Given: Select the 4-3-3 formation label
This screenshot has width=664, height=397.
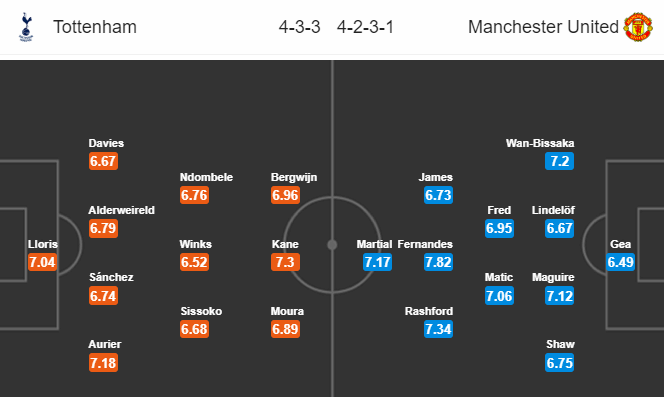Looking at the screenshot, I should [x=299, y=27].
